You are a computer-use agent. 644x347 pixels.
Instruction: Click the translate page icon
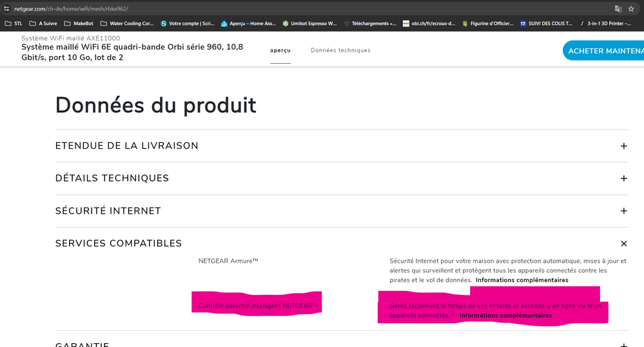pos(618,8)
